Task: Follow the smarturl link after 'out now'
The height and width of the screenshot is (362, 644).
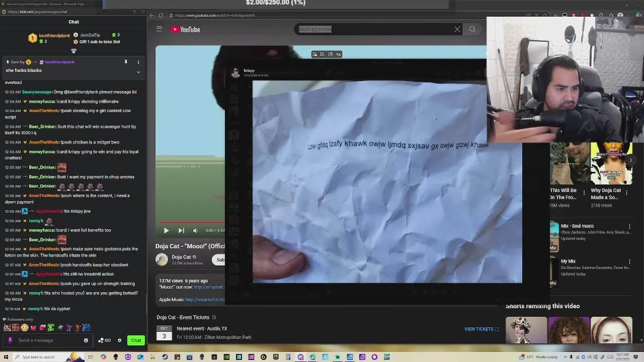Action: click(209, 287)
